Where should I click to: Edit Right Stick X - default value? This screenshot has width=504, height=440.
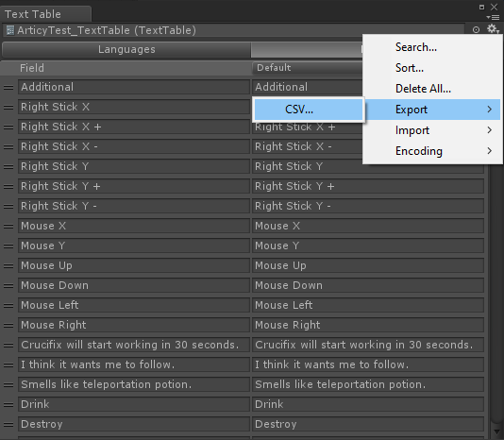click(x=308, y=146)
